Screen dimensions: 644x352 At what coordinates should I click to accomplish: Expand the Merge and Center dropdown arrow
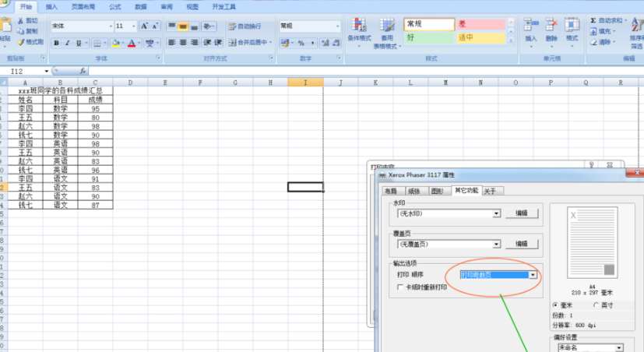tap(271, 42)
